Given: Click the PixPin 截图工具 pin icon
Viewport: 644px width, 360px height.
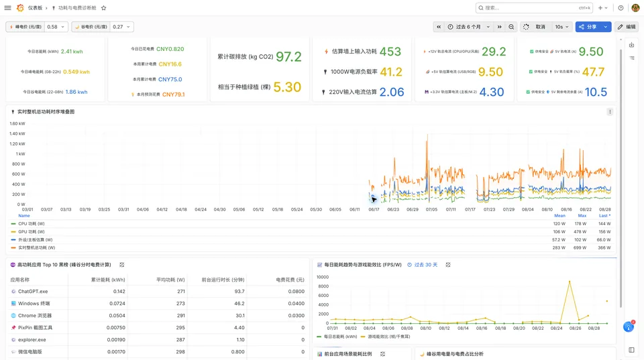Looking at the screenshot, I should tap(13, 328).
